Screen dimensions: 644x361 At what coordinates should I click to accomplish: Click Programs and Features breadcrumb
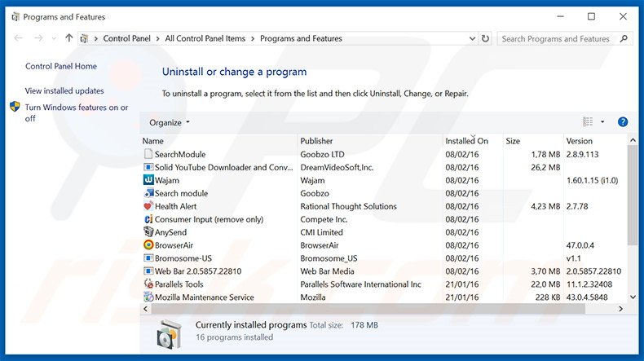click(301, 38)
